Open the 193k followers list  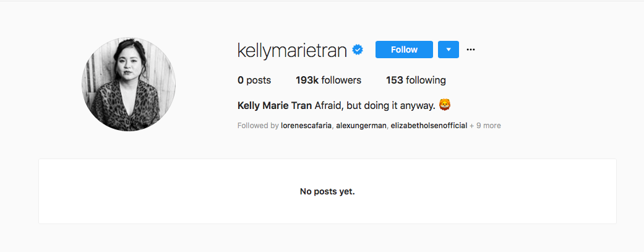click(x=328, y=80)
